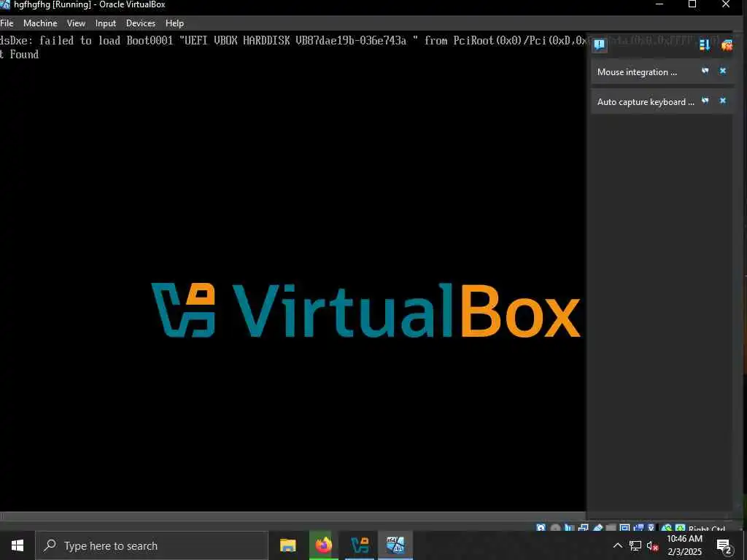Click the muted volume tray icon

pyautogui.click(x=652, y=545)
